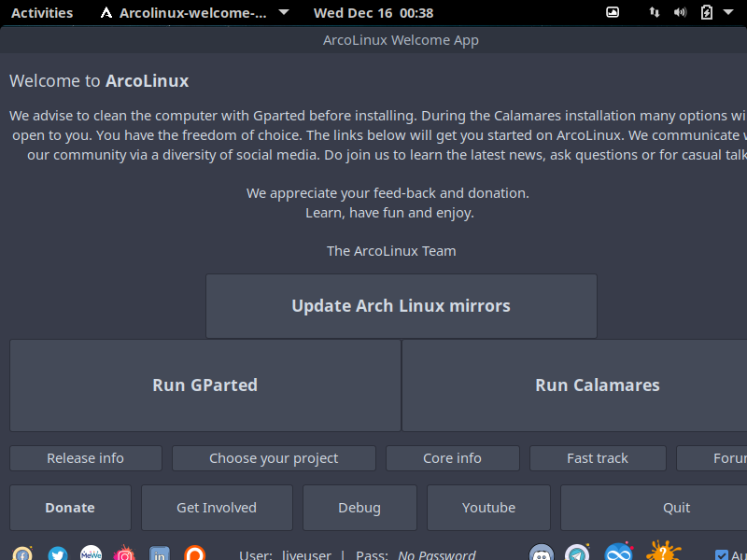Image resolution: width=747 pixels, height=560 pixels.
Task: Click the ArcoLinux Welcome App title bar
Action: pyautogui.click(x=373, y=40)
